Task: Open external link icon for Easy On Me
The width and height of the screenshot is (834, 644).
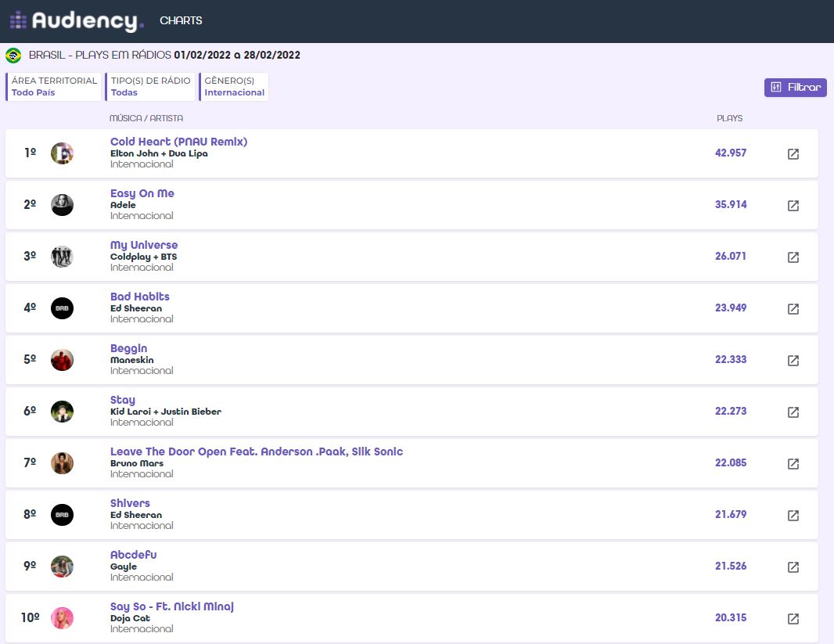Action: [x=793, y=206]
